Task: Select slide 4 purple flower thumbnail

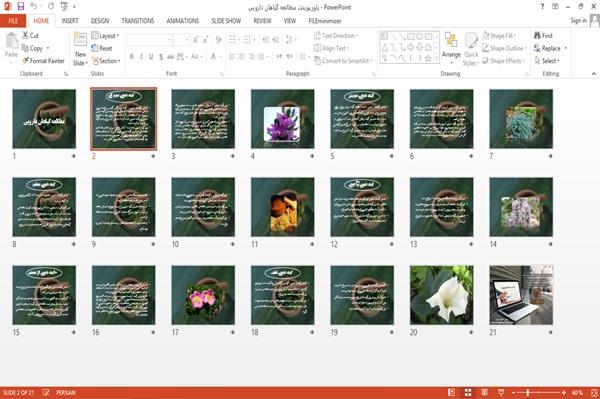Action: point(282,119)
